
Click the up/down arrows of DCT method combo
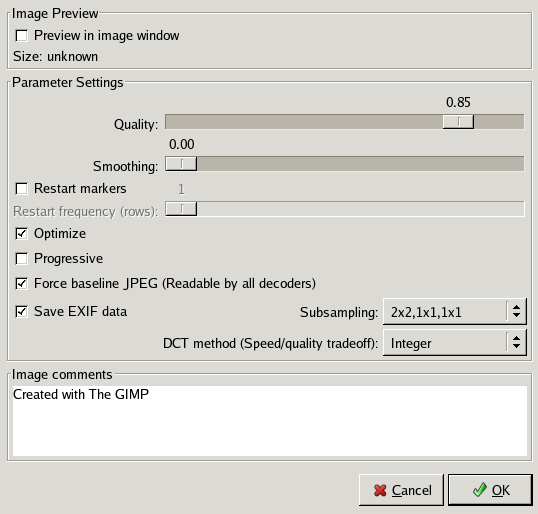(x=516, y=343)
